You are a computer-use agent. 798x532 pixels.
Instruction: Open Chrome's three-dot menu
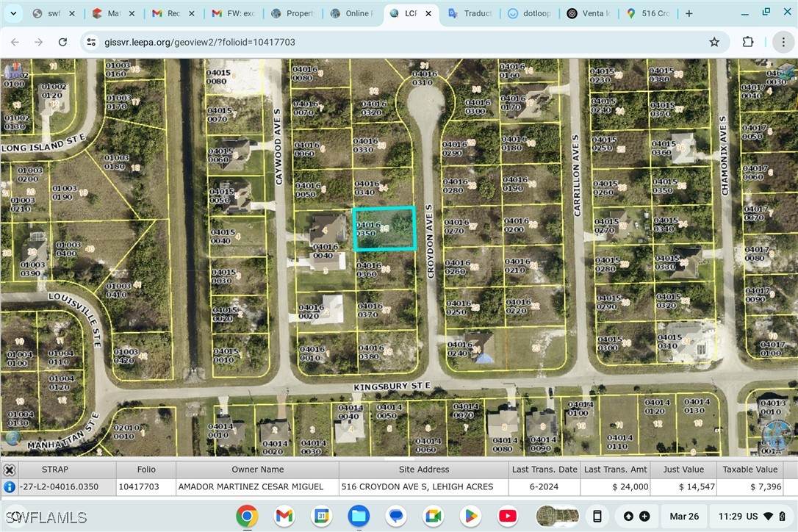[780, 42]
